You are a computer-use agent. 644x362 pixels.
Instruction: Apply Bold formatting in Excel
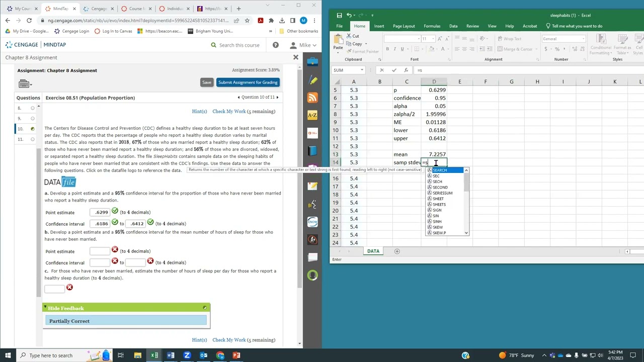pyautogui.click(x=387, y=49)
